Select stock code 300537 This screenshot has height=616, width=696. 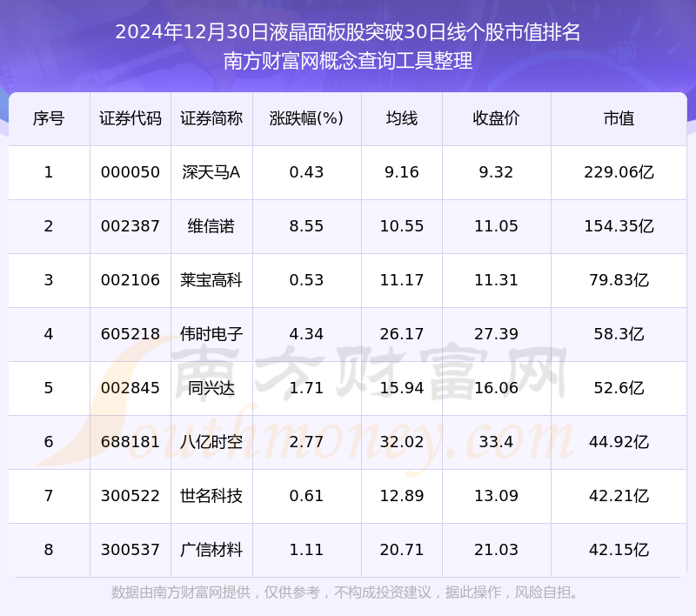coord(130,550)
